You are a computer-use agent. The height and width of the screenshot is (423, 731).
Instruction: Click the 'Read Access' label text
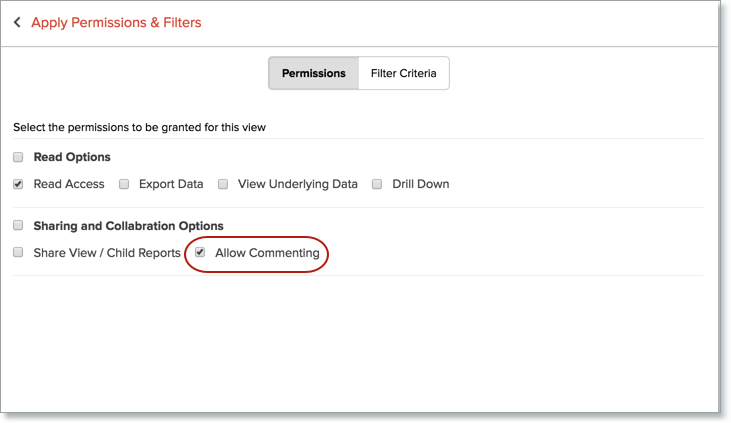69,184
